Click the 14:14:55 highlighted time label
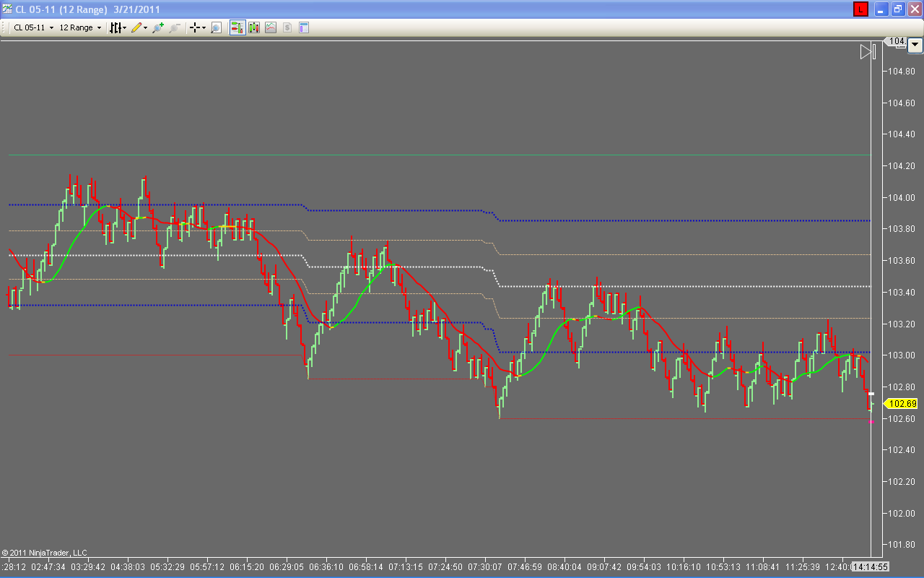924x578 pixels. (x=869, y=567)
